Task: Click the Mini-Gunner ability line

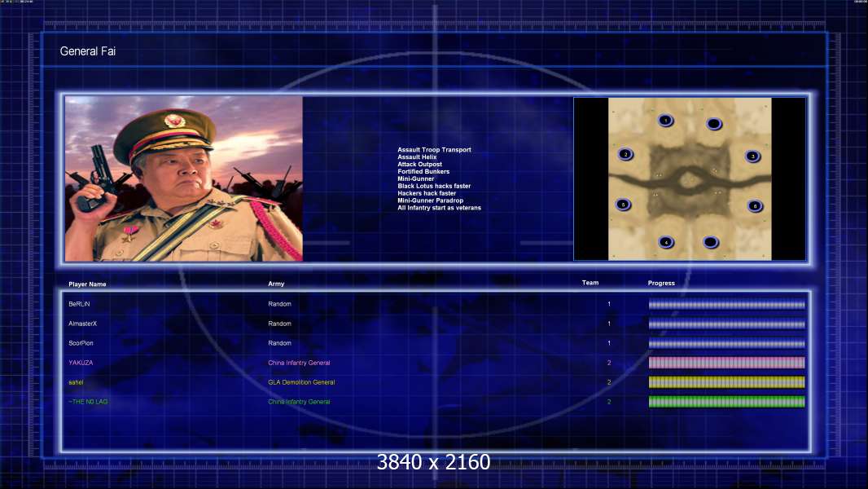Action: pos(416,178)
